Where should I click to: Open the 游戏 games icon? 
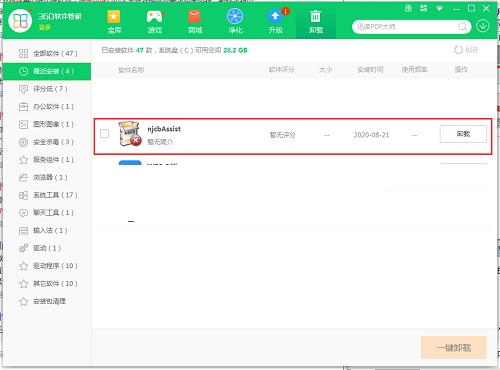point(155,21)
